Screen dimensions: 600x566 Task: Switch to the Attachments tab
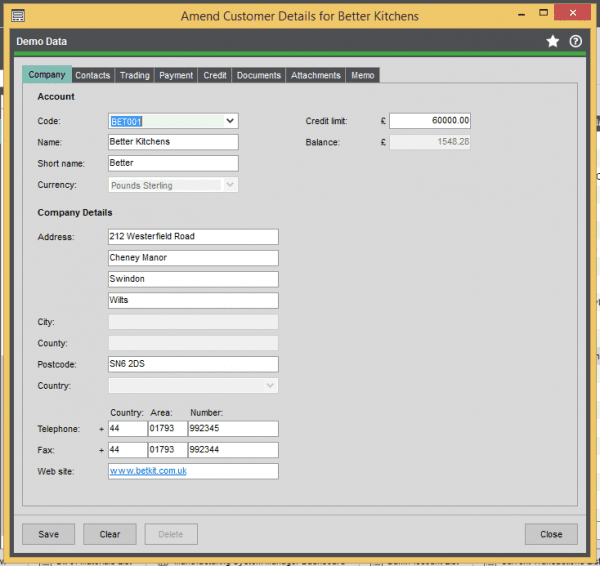316,75
